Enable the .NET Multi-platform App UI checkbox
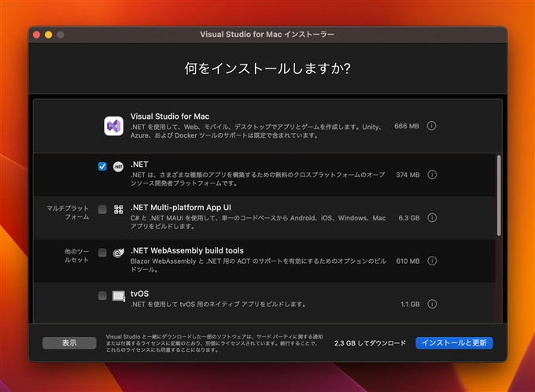 102,209
